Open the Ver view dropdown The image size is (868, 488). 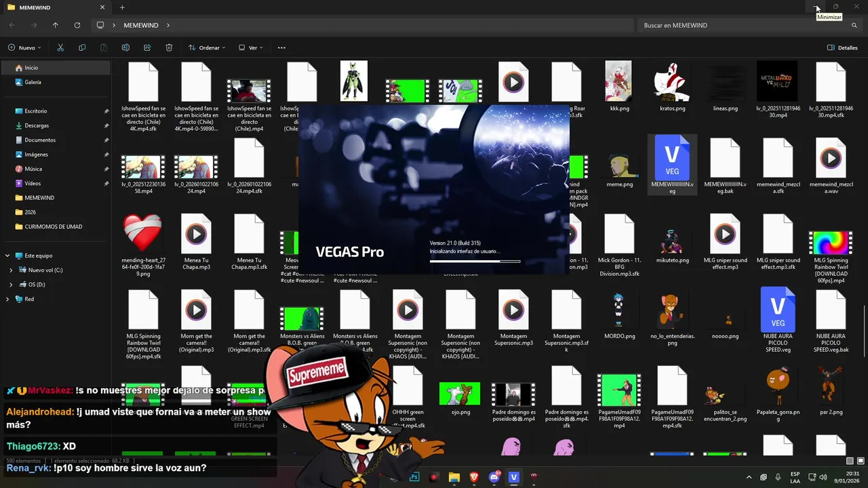(251, 47)
